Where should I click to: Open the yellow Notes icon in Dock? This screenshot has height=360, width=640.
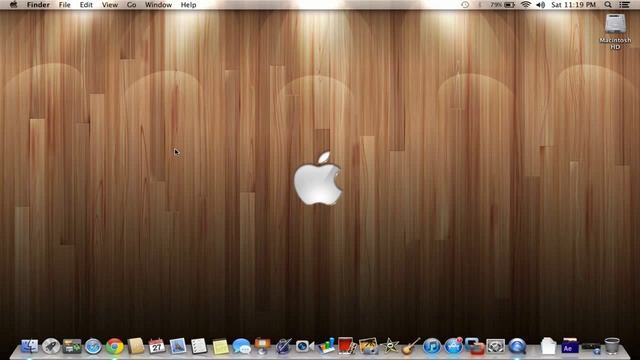[220, 347]
